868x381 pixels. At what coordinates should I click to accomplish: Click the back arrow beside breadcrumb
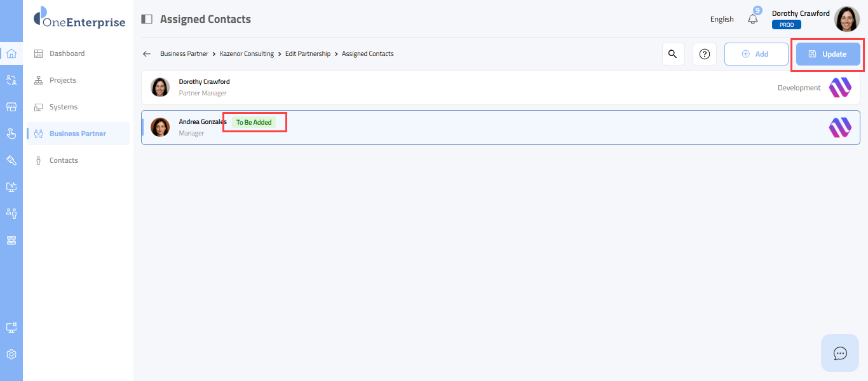[x=147, y=54]
